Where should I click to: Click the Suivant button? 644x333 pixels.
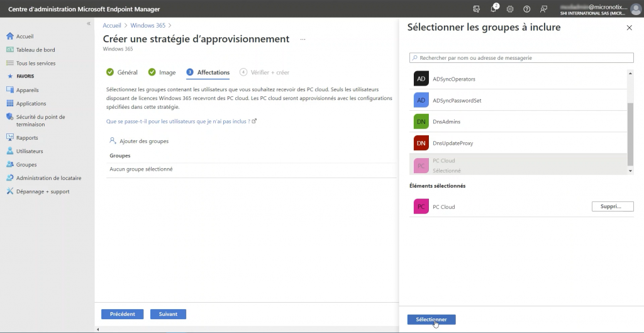pos(168,314)
